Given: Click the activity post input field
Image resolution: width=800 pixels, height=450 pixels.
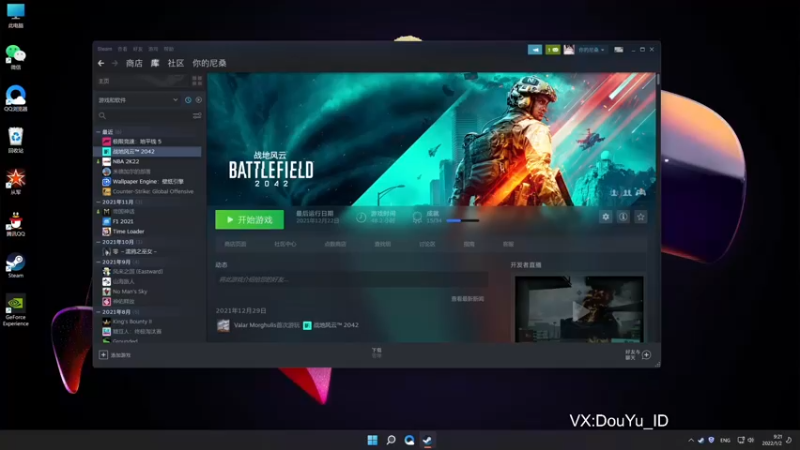Looking at the screenshot, I should (351, 279).
